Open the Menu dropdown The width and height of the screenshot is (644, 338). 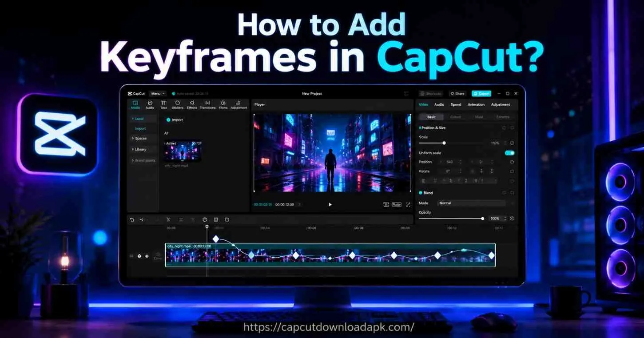(x=157, y=94)
